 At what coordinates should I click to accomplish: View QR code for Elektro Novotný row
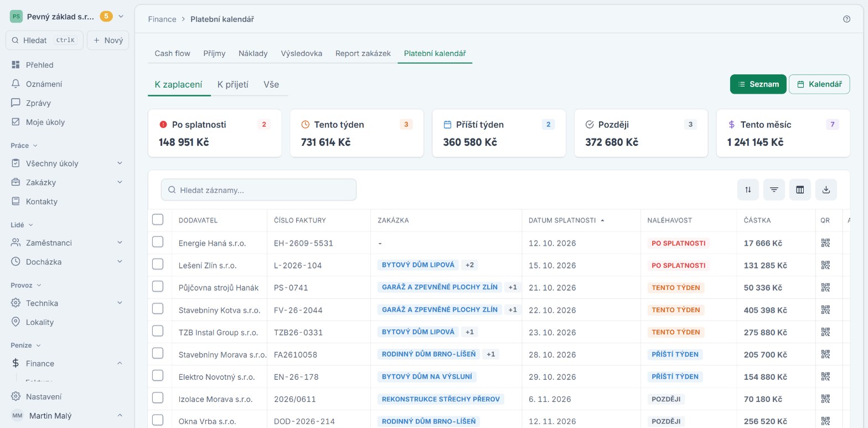tap(825, 377)
